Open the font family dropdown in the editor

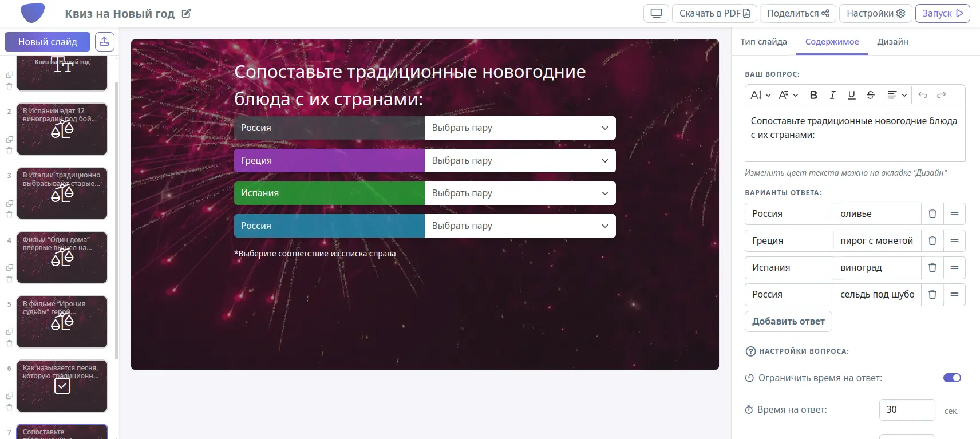click(788, 95)
